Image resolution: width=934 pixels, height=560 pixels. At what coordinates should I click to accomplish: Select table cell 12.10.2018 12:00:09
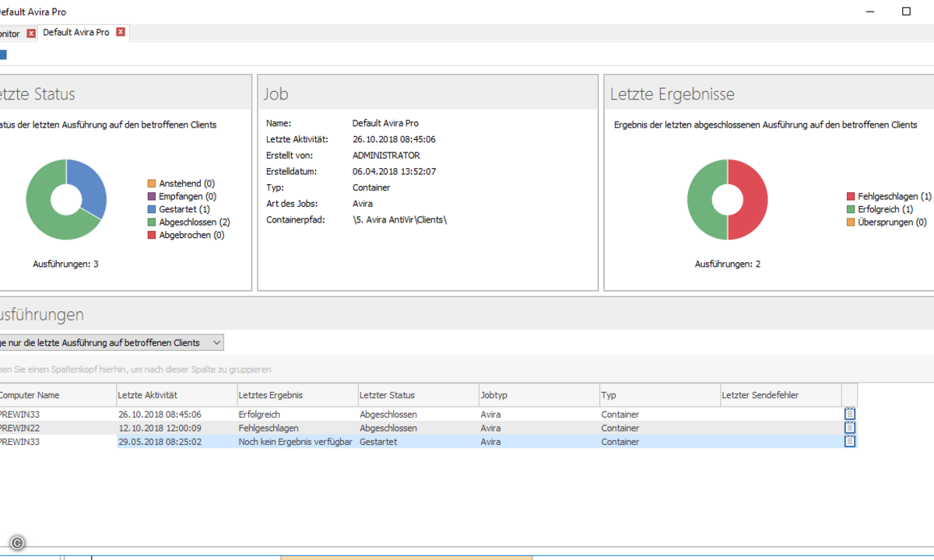[177, 428]
